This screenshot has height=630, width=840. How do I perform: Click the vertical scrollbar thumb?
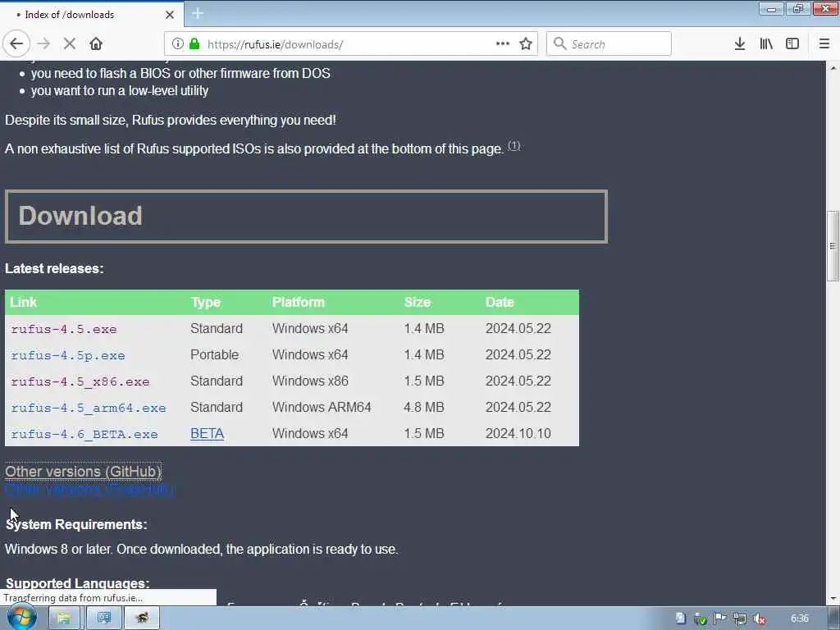(833, 246)
